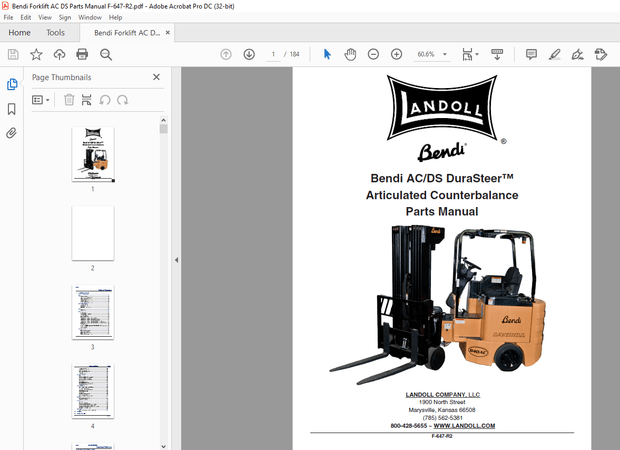Open the Find text magnifier icon
Viewport: 620px width, 450px height.
[x=106, y=55]
